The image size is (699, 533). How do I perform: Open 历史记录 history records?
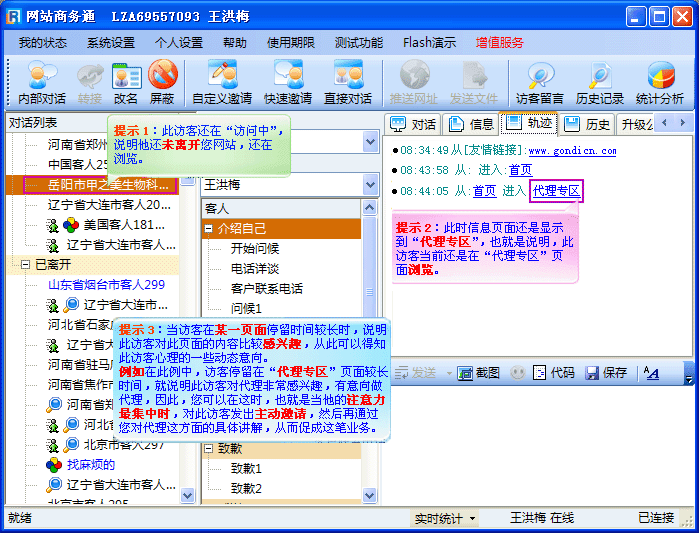[600, 82]
